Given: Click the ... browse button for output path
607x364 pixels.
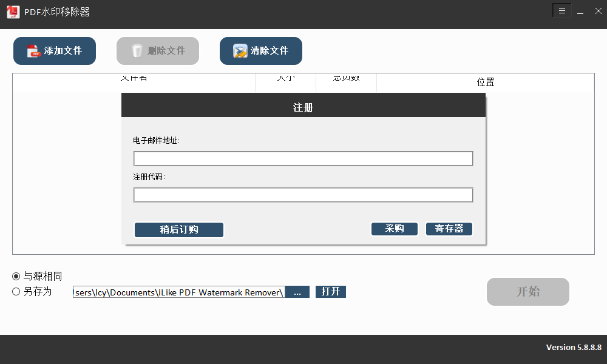Looking at the screenshot, I should click(x=297, y=292).
